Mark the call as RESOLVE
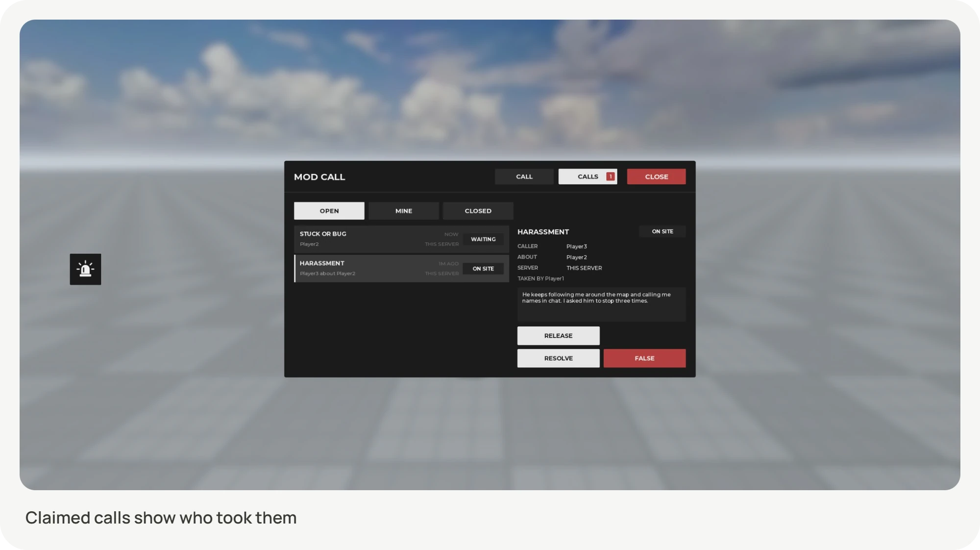This screenshot has height=550, width=980. [x=559, y=358]
